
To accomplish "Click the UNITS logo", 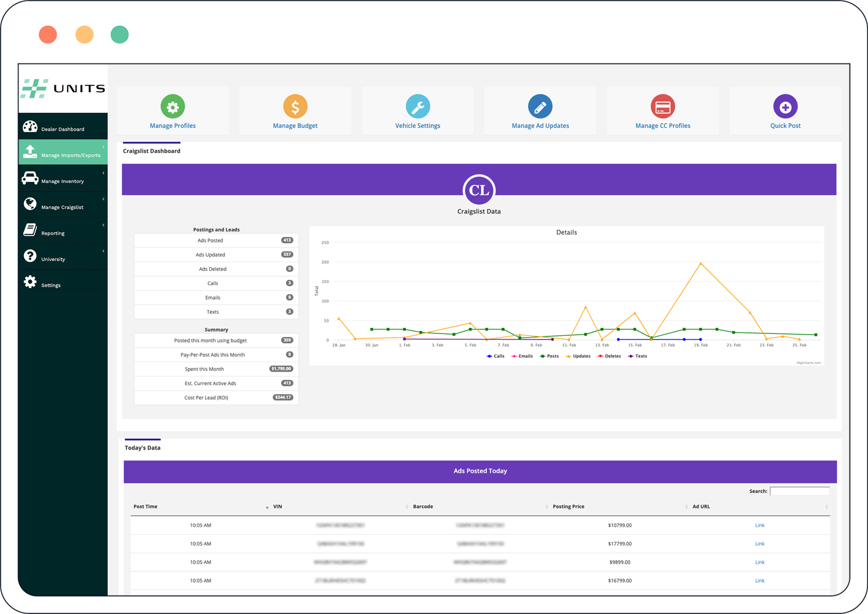I will [63, 88].
